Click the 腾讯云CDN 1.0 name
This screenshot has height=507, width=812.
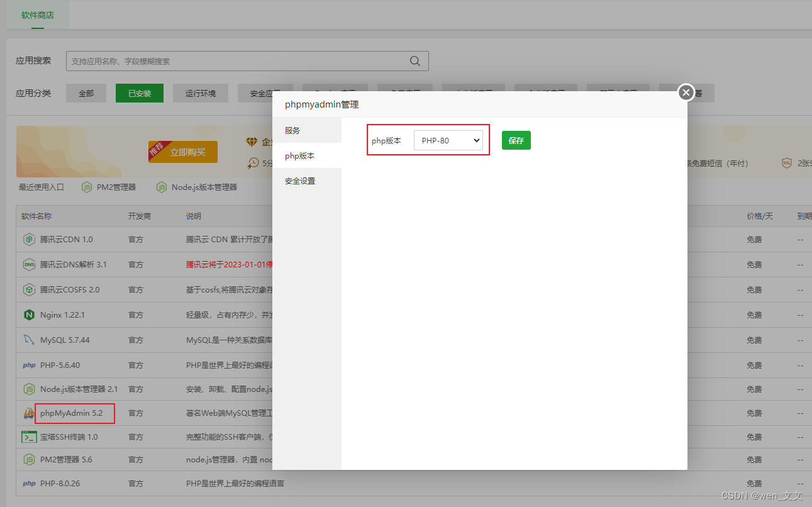[67, 239]
